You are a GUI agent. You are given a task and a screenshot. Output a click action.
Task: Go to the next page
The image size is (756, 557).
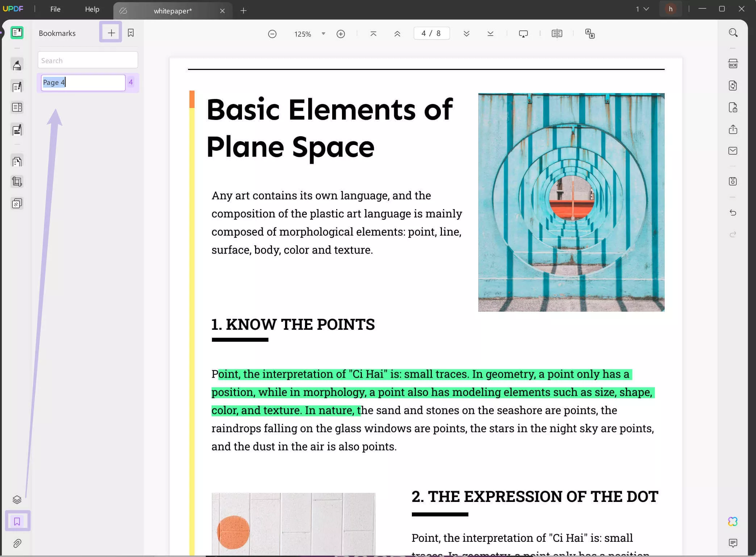point(466,34)
